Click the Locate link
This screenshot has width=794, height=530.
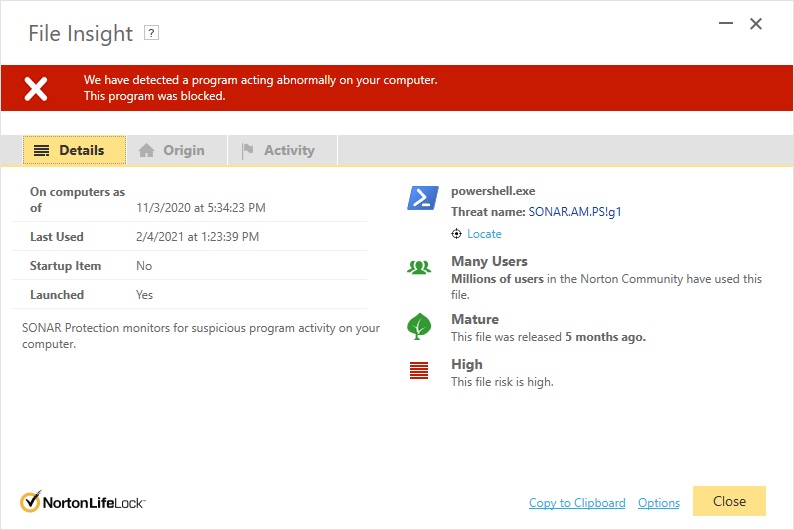click(484, 234)
